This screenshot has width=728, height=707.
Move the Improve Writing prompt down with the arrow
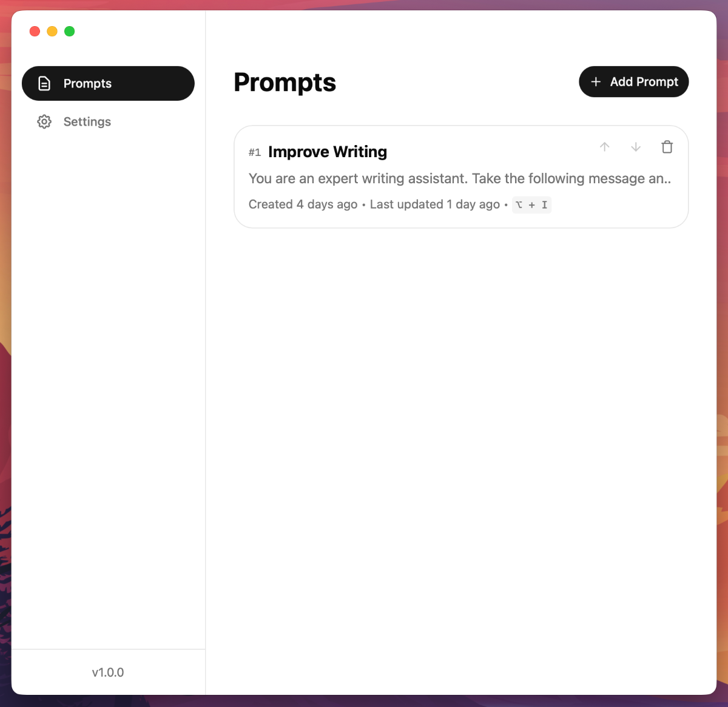tap(636, 147)
